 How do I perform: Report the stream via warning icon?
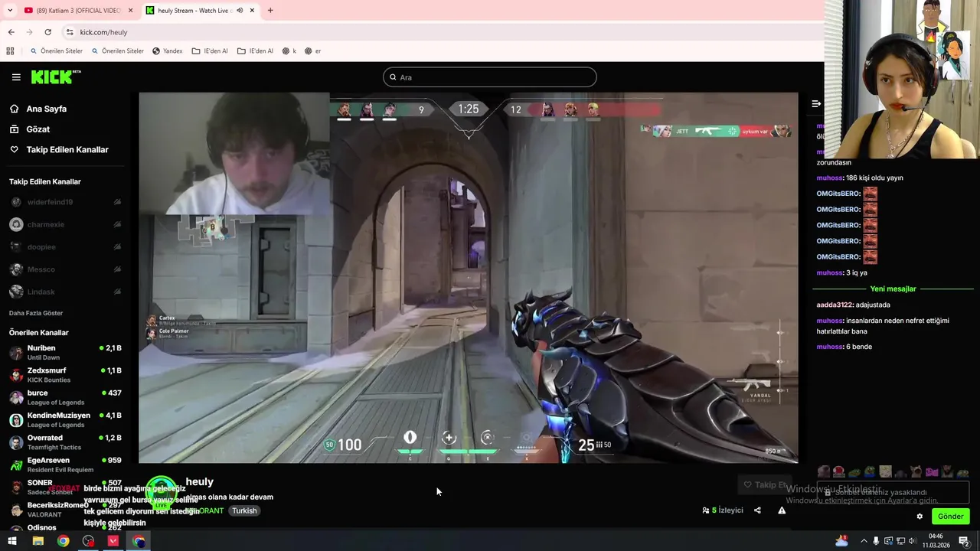(x=782, y=510)
